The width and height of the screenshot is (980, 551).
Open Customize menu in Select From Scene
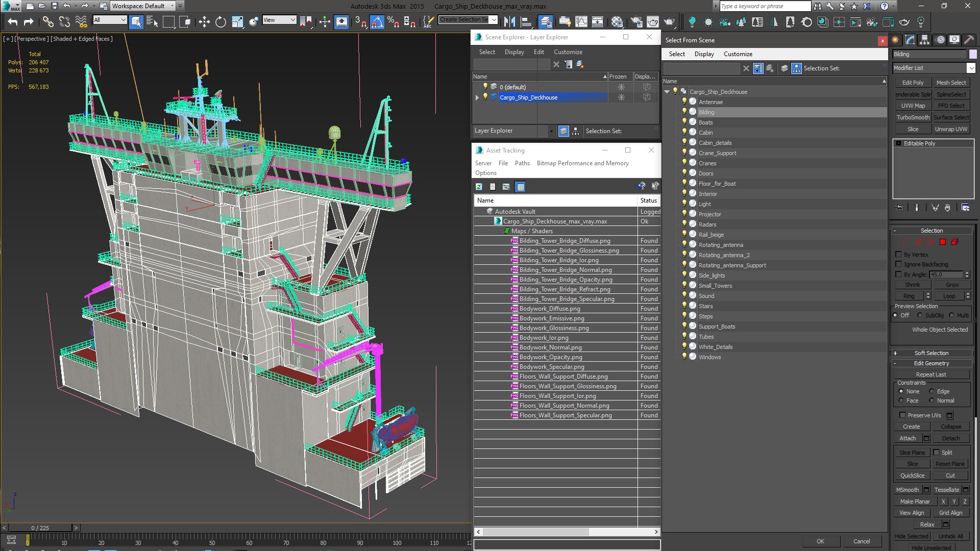coord(738,54)
